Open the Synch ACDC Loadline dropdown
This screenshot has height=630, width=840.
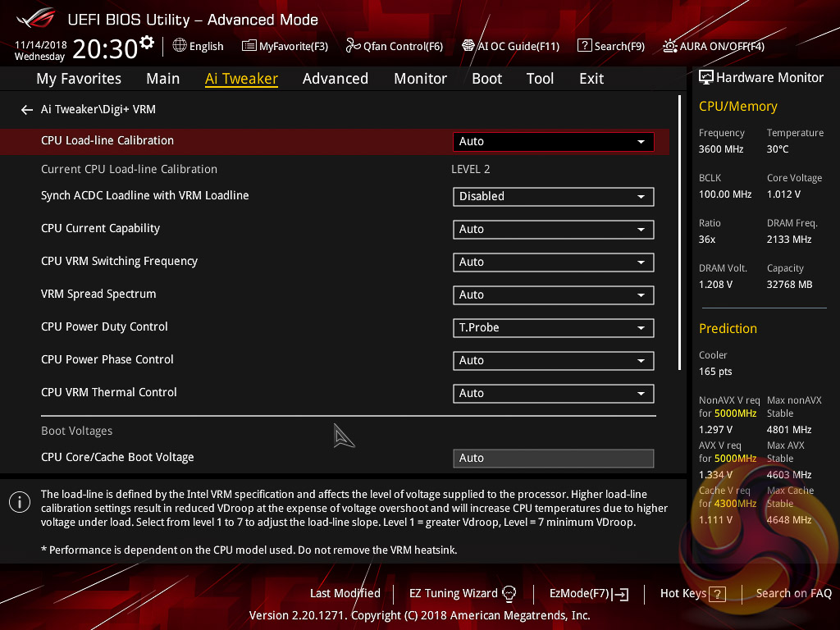coord(553,197)
